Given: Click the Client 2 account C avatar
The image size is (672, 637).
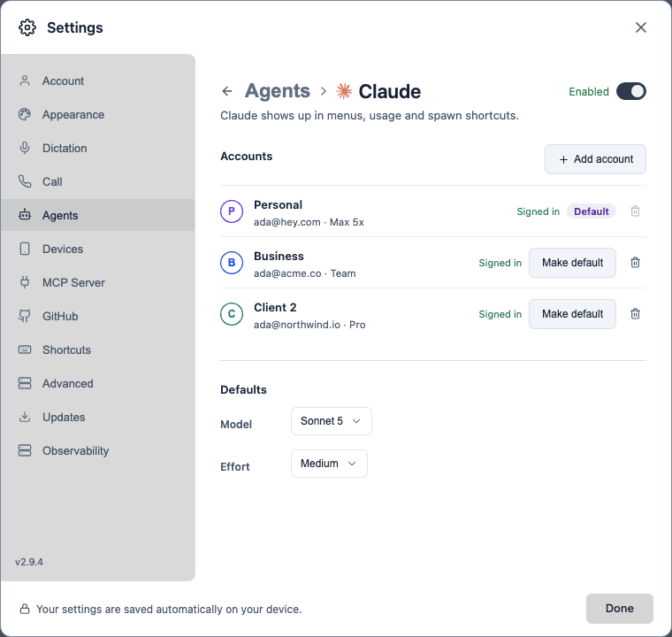Looking at the screenshot, I should click(x=232, y=314).
